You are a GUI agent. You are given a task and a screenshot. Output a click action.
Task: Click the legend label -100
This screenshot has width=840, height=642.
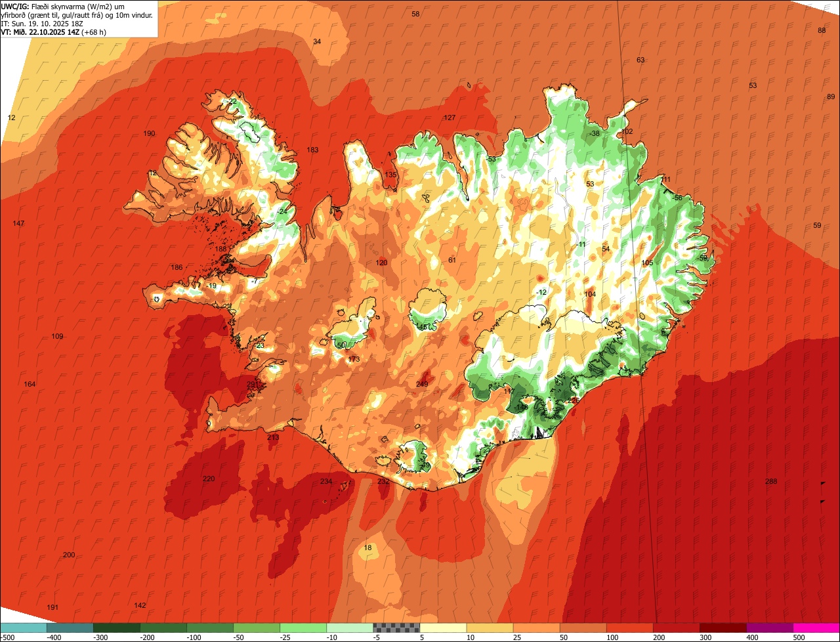click(x=194, y=637)
